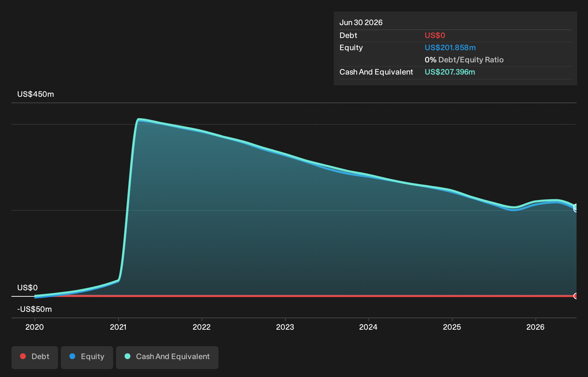Screen dimensions: 588x377
Task: Click the 2020 x-axis label
Action: [35, 327]
